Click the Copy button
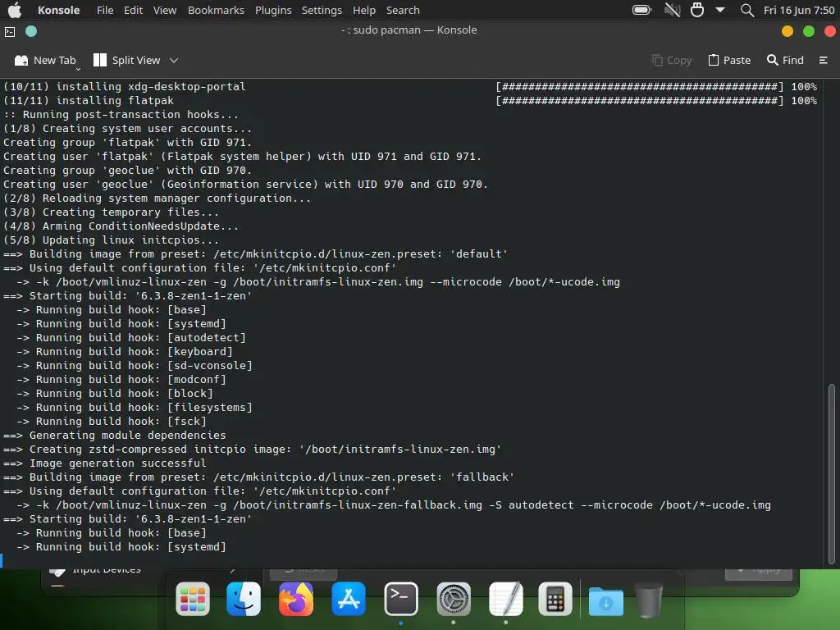 pyautogui.click(x=672, y=60)
